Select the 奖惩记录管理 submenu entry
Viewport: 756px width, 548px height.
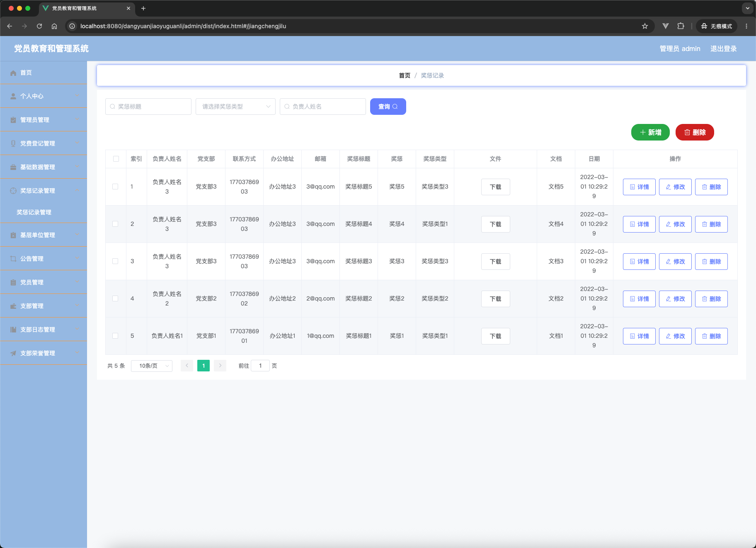click(x=44, y=212)
